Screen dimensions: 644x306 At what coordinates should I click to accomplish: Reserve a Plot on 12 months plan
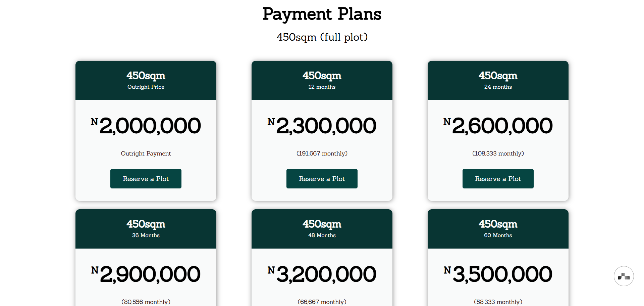click(322, 179)
